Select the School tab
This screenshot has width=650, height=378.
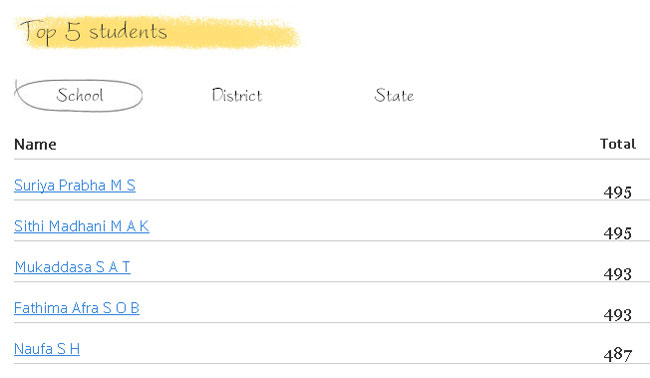pyautogui.click(x=80, y=96)
